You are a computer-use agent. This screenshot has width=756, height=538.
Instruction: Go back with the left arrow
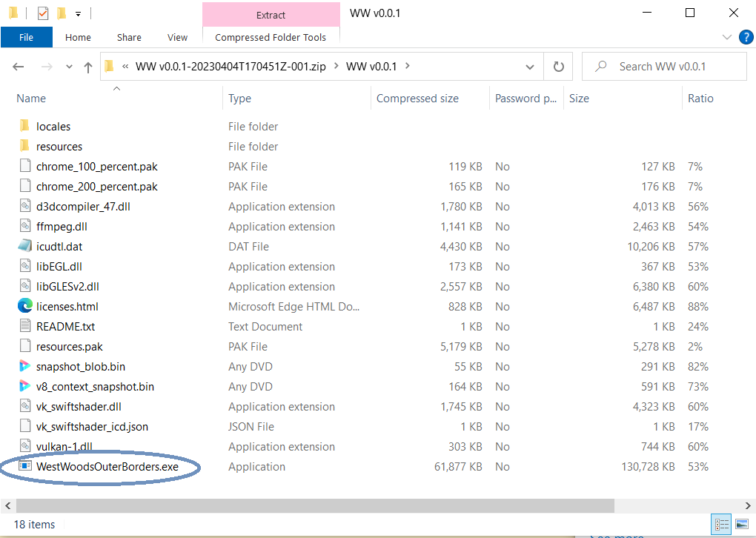pos(19,67)
